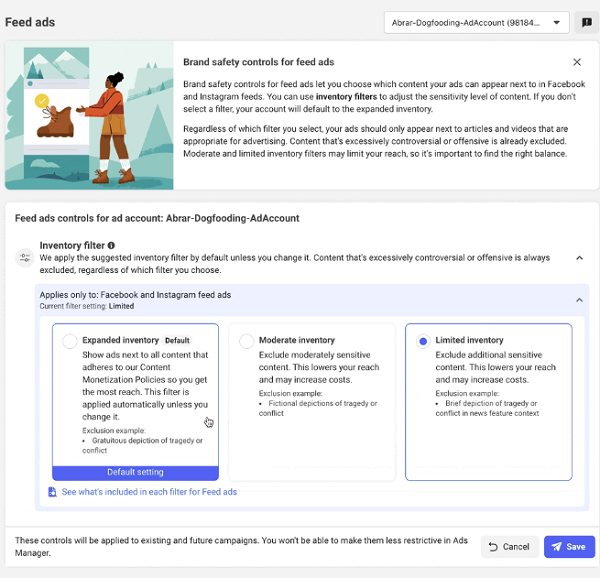Click 'Current filter setting: Limited' text
The height and width of the screenshot is (578, 600).
click(87, 306)
